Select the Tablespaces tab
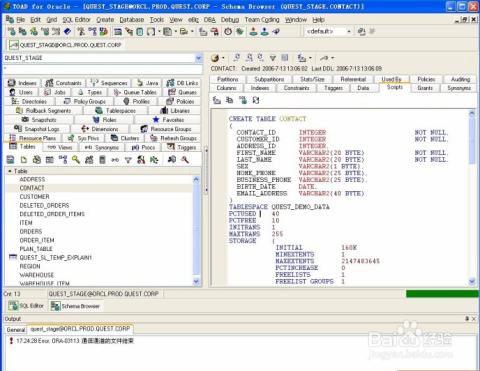 point(115,110)
